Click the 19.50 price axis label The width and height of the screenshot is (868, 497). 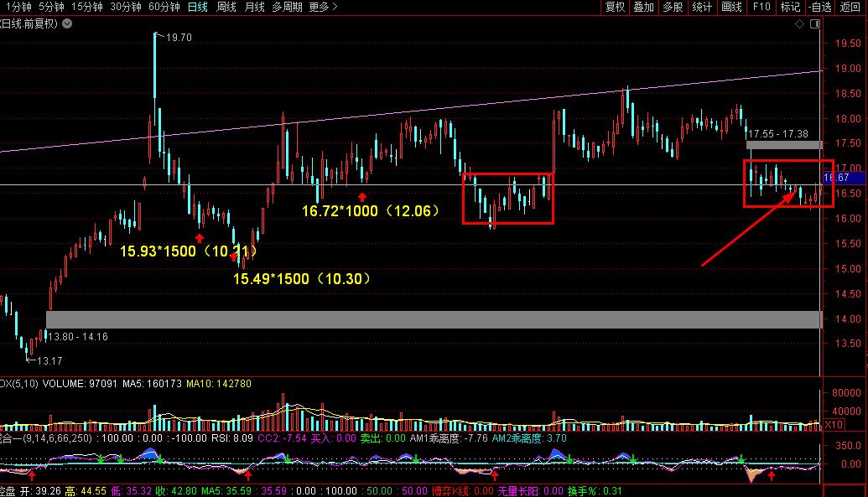click(x=848, y=44)
